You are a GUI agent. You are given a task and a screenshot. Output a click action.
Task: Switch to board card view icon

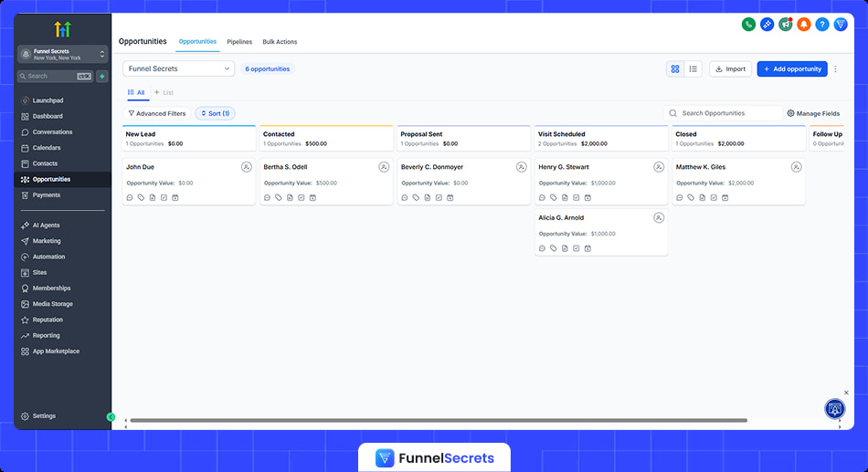point(675,69)
